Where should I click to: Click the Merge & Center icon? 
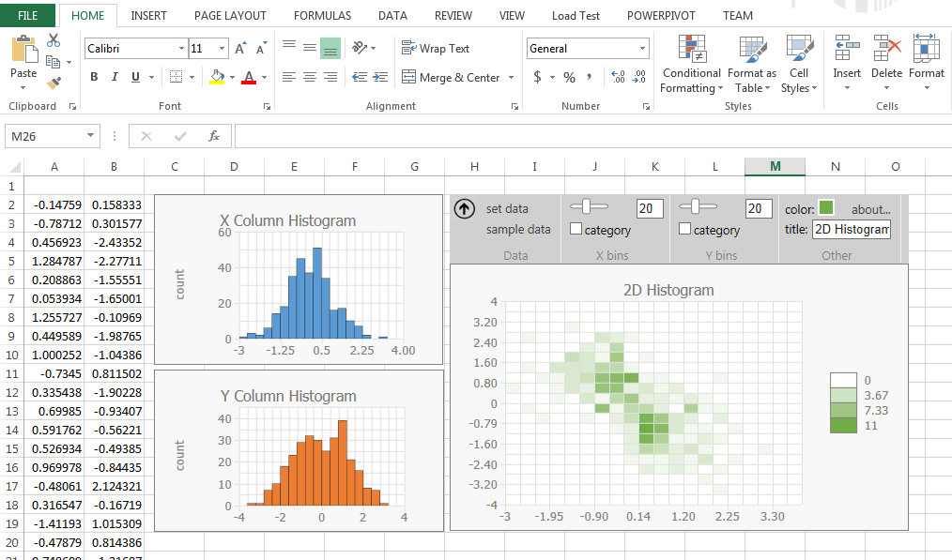(409, 77)
